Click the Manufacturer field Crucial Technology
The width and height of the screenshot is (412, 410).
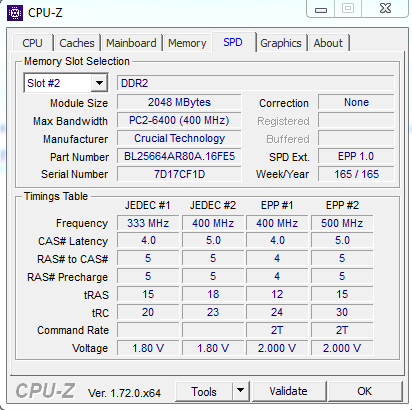(x=179, y=138)
